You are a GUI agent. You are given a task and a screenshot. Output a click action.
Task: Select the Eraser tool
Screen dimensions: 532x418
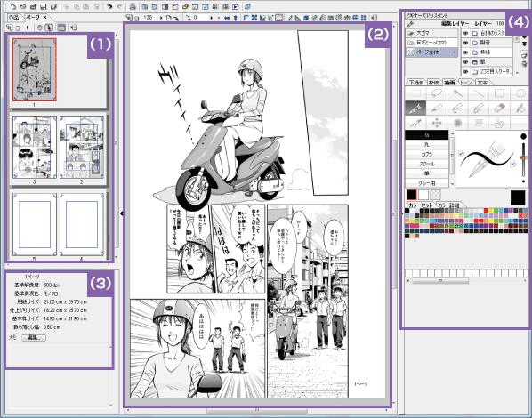499,109
